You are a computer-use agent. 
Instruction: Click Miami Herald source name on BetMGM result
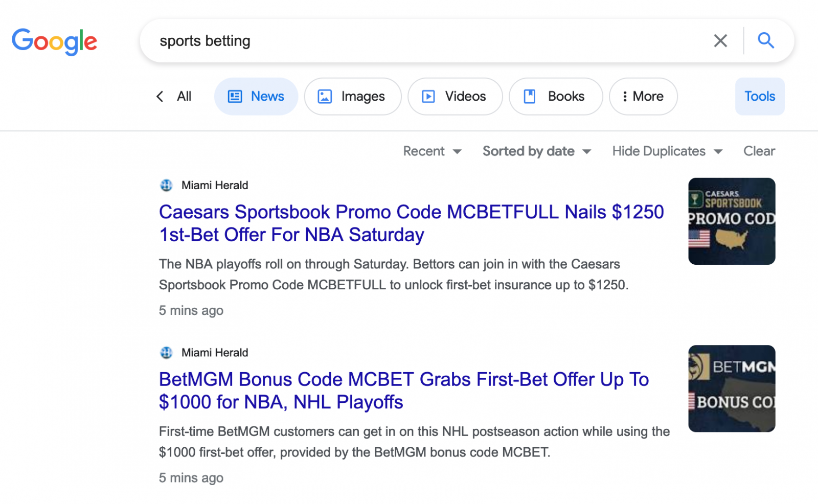[215, 353]
